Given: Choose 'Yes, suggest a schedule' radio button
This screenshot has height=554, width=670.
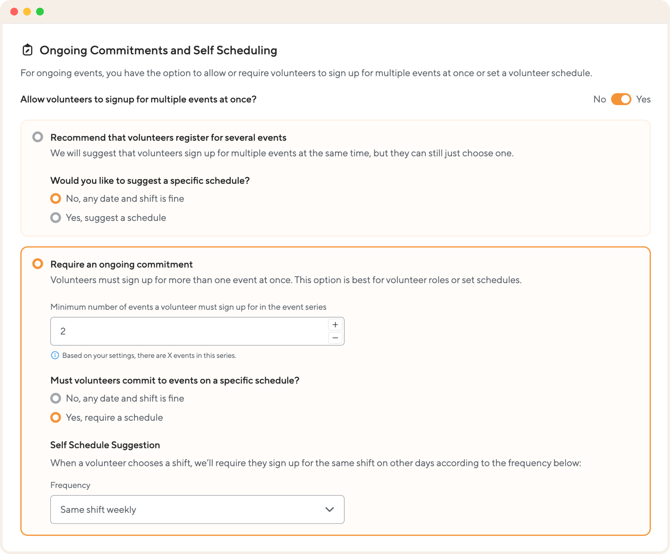Looking at the screenshot, I should [x=56, y=217].
